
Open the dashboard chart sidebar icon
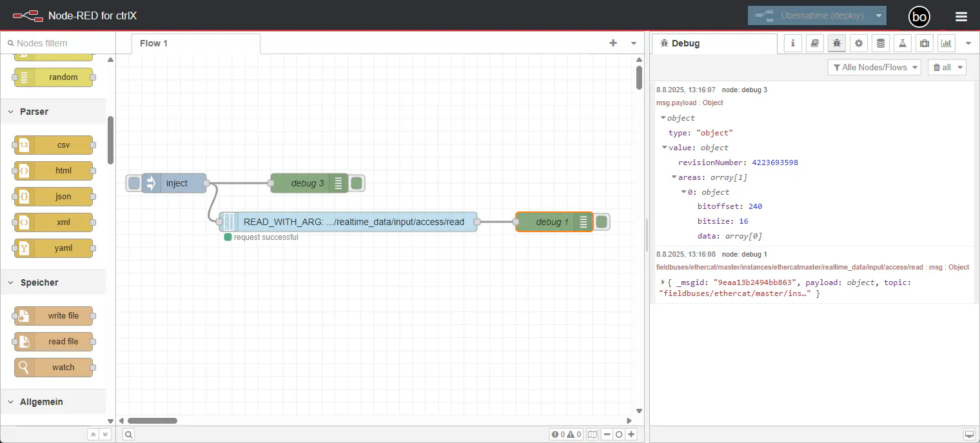pos(946,43)
